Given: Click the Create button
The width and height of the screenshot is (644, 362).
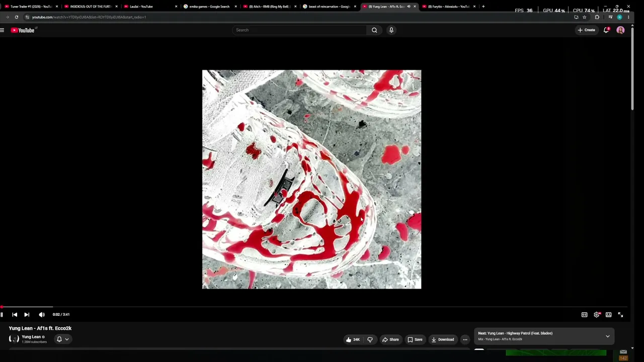Looking at the screenshot, I should pos(587,30).
